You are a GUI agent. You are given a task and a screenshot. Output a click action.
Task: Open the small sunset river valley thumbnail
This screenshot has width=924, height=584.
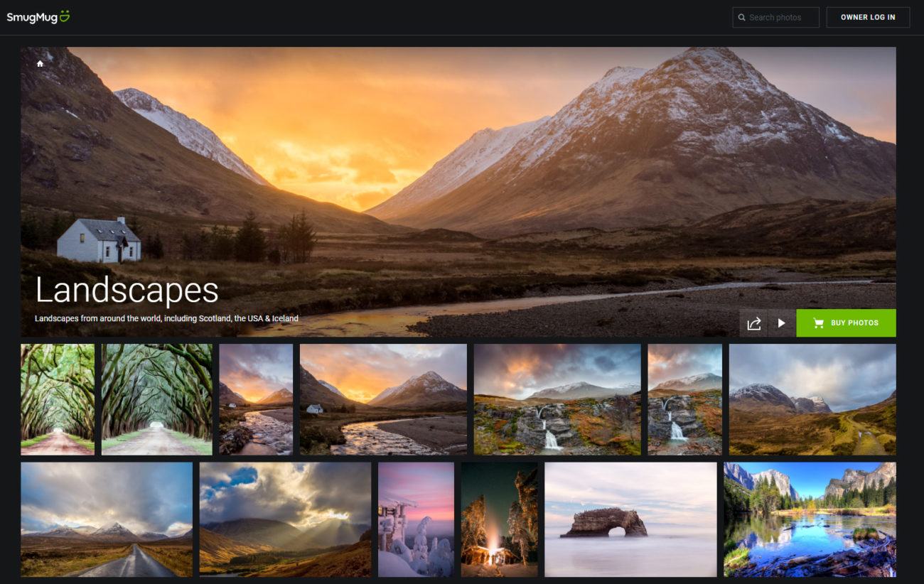click(x=256, y=399)
